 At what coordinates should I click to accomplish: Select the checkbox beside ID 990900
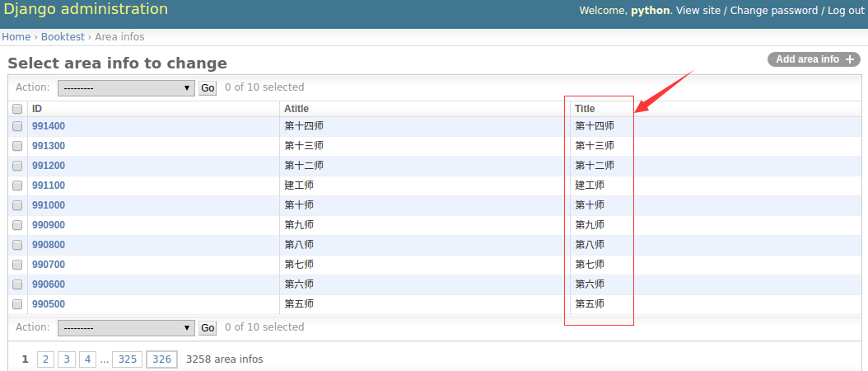17,225
